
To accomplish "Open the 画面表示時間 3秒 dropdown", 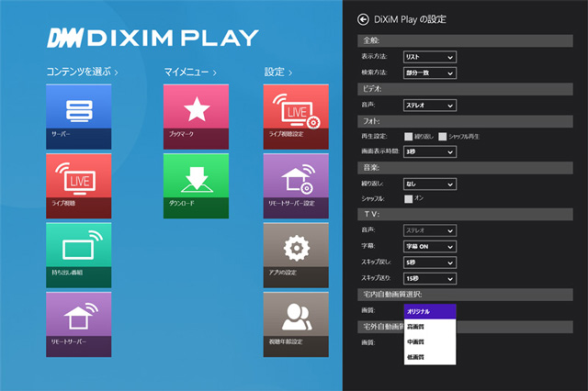I will pyautogui.click(x=430, y=151).
